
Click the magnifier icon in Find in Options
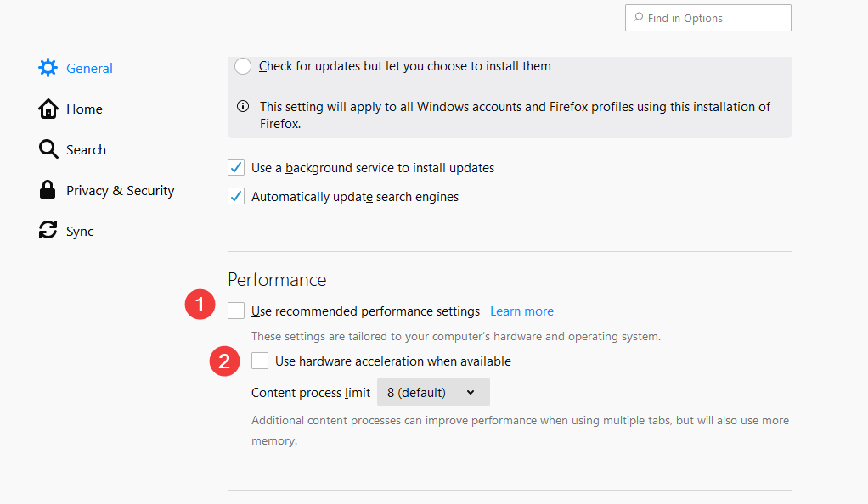(639, 17)
